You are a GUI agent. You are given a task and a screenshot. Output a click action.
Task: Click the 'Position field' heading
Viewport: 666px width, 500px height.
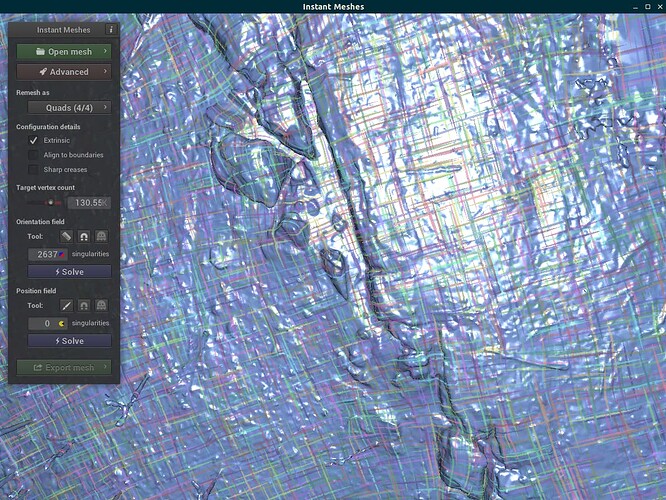pyautogui.click(x=36, y=291)
